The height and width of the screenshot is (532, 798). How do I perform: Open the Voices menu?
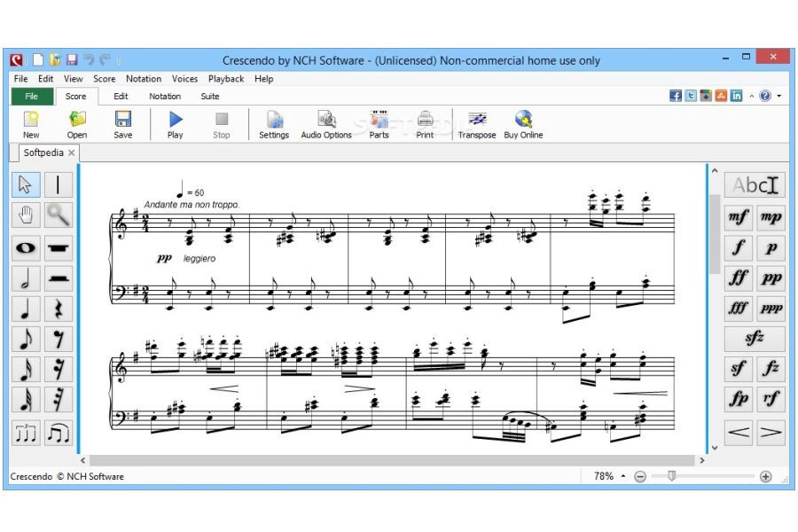[184, 79]
